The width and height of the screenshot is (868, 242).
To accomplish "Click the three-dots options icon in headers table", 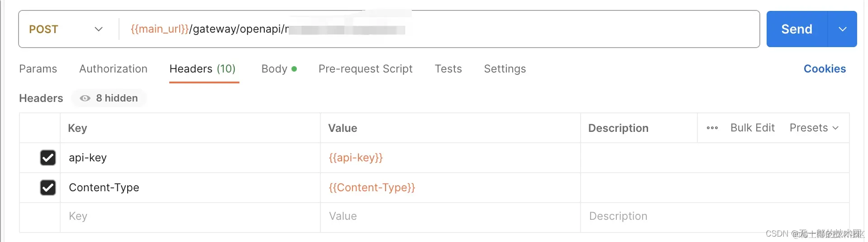I will pos(712,128).
